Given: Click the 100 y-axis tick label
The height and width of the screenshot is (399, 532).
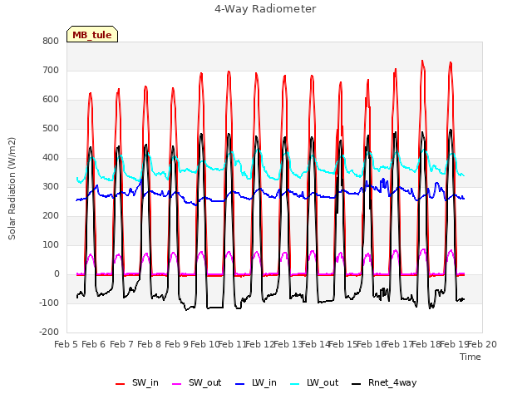Looking at the screenshot, I should [x=51, y=245].
